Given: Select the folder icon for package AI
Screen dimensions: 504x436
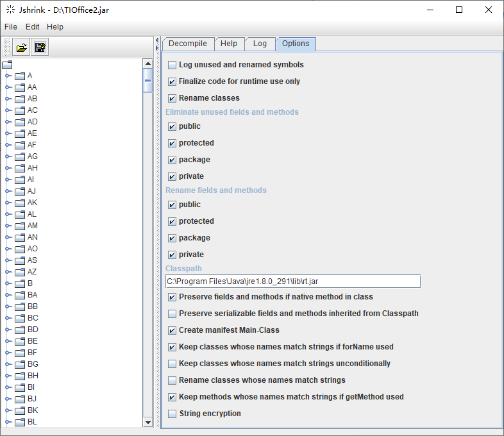Looking at the screenshot, I should click(x=20, y=180).
